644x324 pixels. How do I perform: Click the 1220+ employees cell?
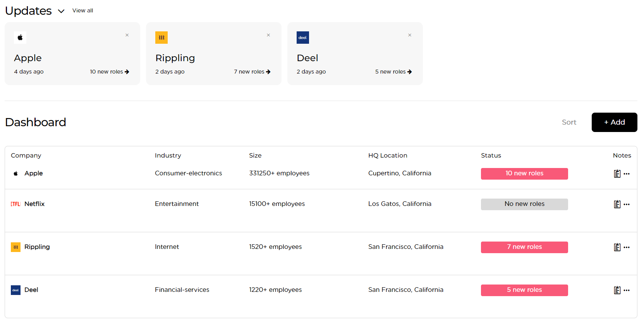[x=275, y=290]
